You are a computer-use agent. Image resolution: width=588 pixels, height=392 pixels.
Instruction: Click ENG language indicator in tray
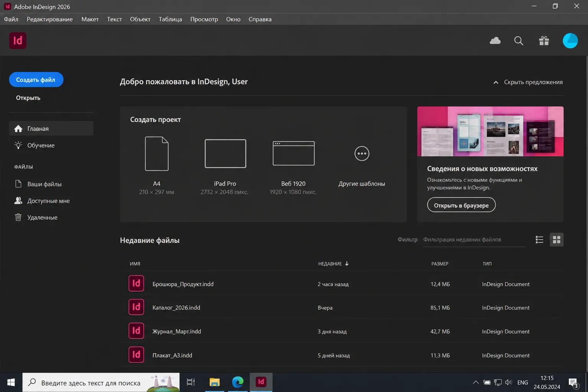(523, 382)
